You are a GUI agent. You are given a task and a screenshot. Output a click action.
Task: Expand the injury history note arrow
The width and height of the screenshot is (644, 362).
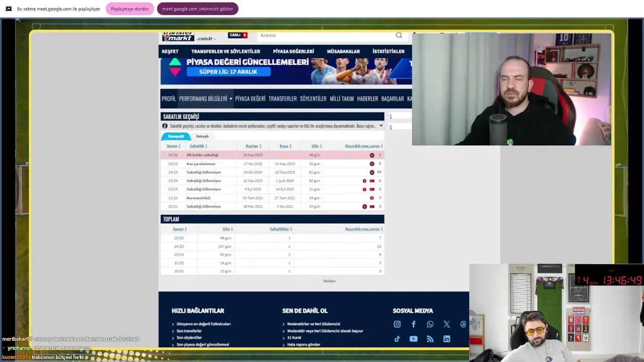[x=381, y=126]
